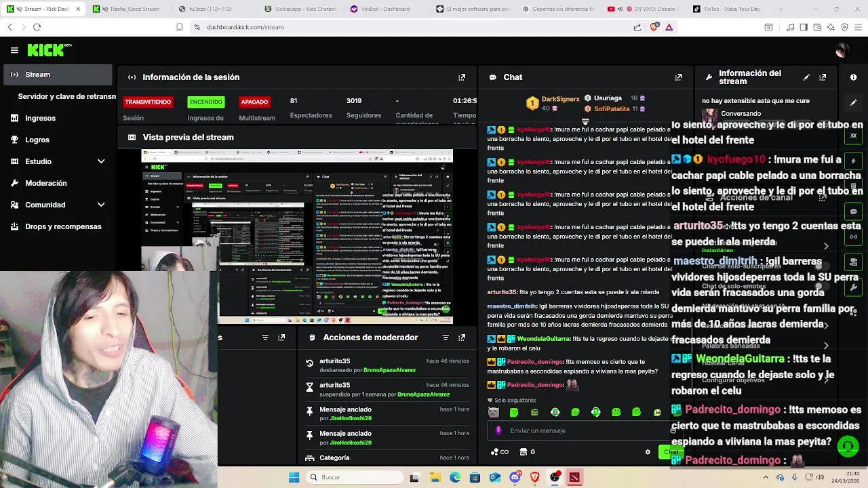Share this page from address bar
Screen dimensions: 868x488
pyautogui.click(x=637, y=27)
